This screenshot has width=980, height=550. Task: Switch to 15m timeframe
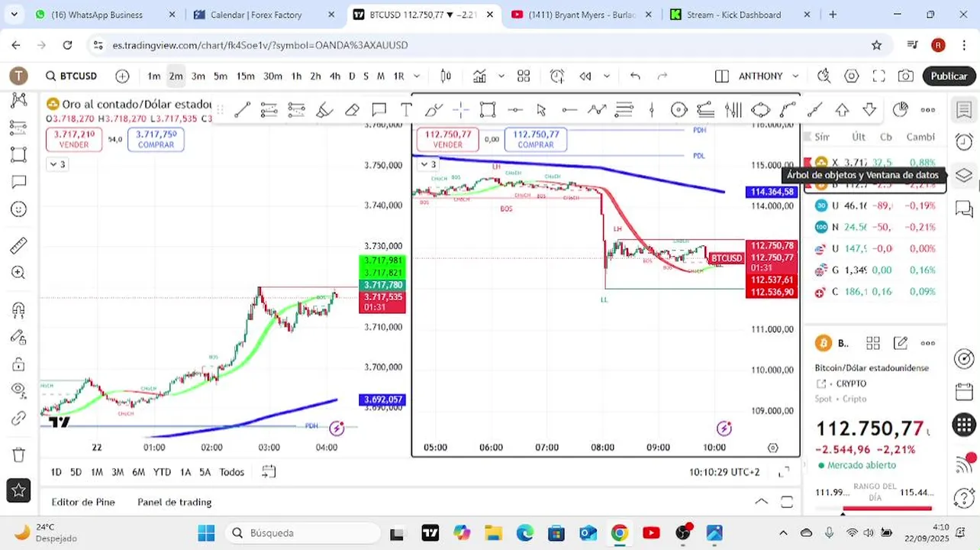pos(246,76)
